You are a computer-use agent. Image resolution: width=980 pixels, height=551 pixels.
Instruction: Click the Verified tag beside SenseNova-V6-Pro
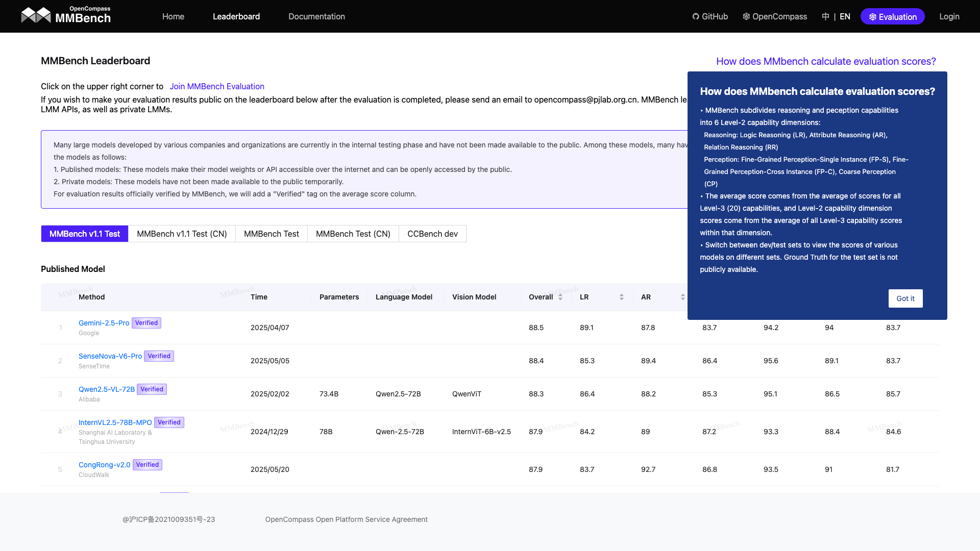pos(159,356)
